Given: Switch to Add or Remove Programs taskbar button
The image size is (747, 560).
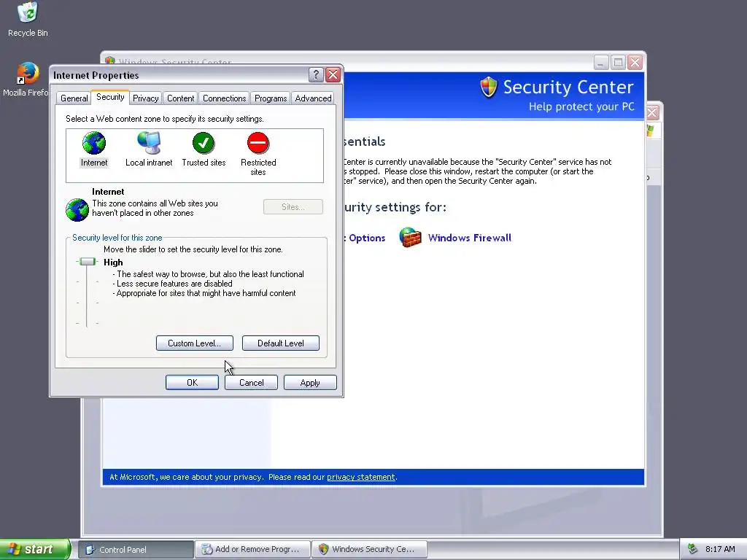Looking at the screenshot, I should click(252, 549).
